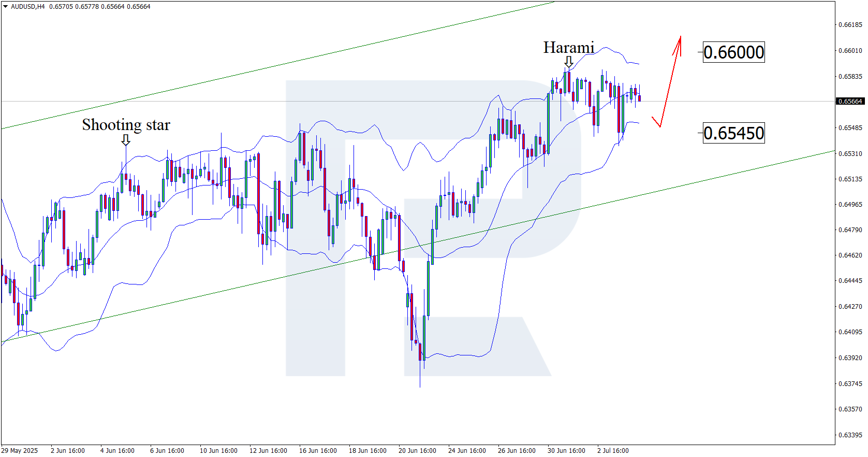868x457 pixels.
Task: Select the Harami text label
Action: [x=568, y=48]
